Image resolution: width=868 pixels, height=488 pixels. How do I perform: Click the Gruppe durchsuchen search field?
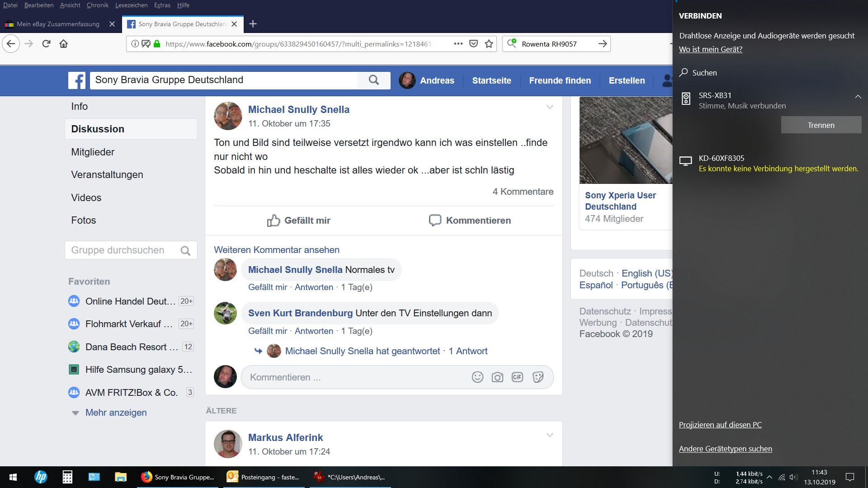131,250
